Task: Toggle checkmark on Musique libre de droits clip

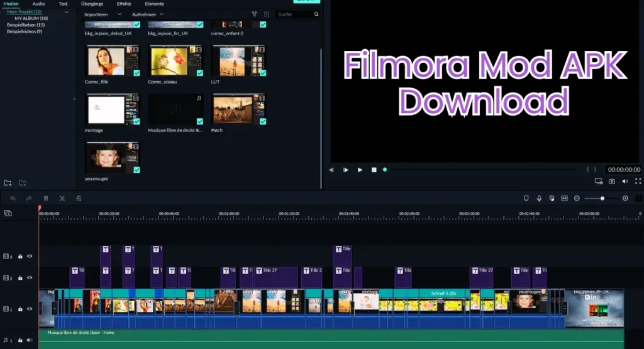Action: click(x=199, y=121)
